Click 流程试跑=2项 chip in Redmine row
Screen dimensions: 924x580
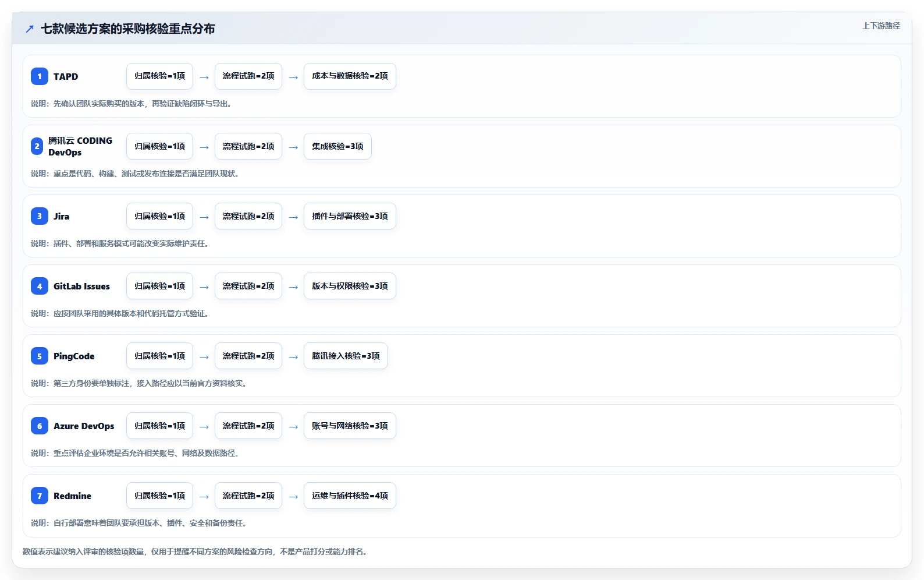click(x=248, y=496)
